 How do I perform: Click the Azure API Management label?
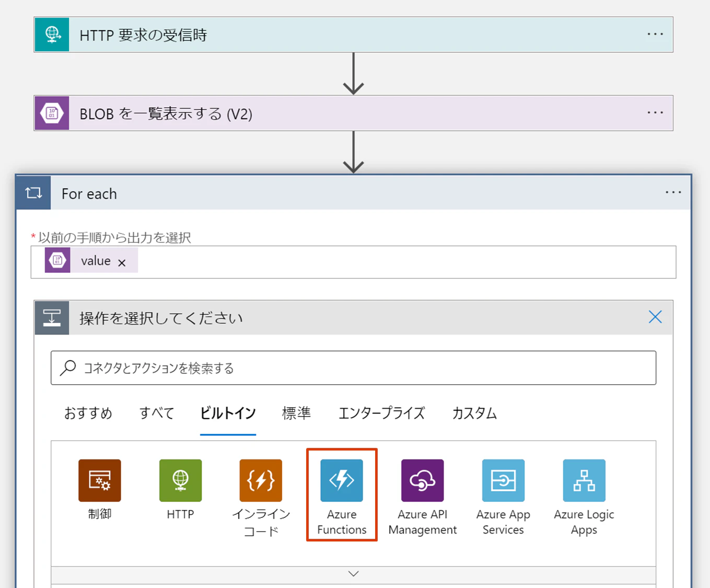422,522
